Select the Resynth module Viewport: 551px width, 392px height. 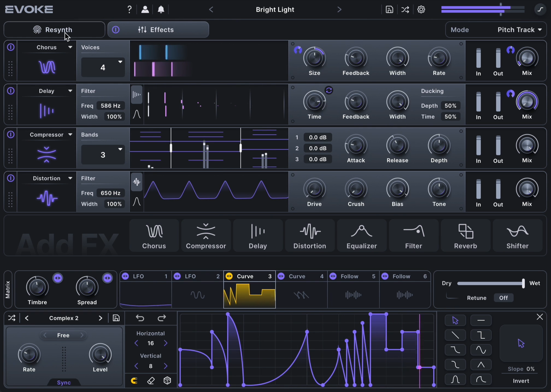click(x=54, y=29)
